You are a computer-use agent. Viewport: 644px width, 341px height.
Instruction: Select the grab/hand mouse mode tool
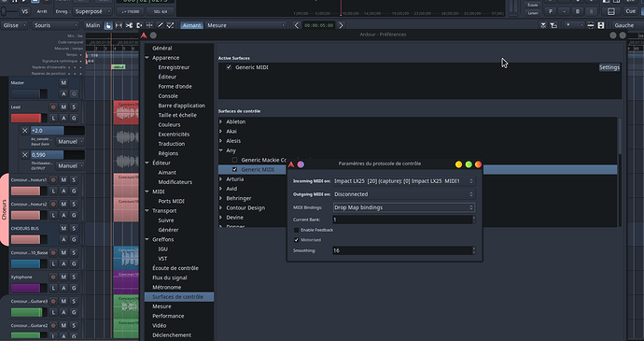(108, 25)
